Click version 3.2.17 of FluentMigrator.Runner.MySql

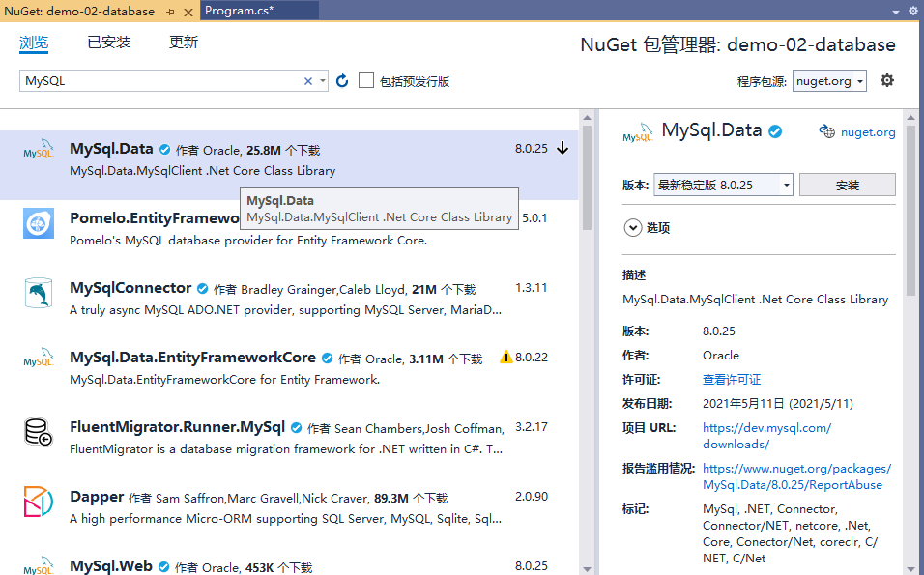[x=531, y=426]
